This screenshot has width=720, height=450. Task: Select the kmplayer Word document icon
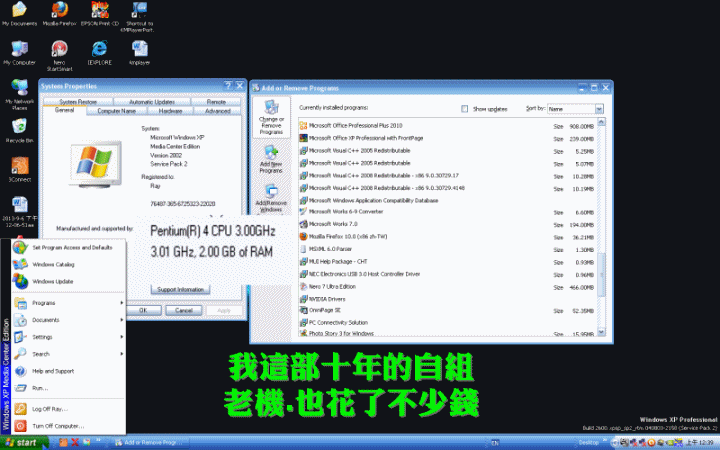coord(140,53)
